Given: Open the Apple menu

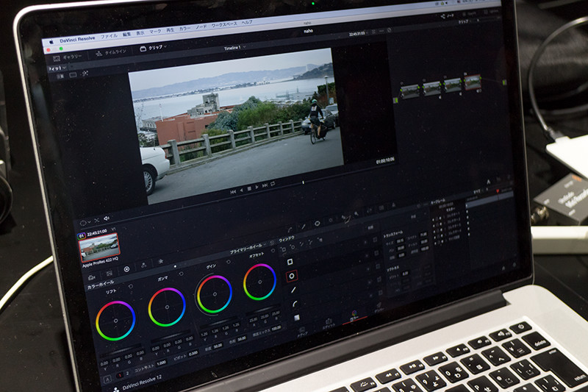Looking at the screenshot, I should point(51,42).
